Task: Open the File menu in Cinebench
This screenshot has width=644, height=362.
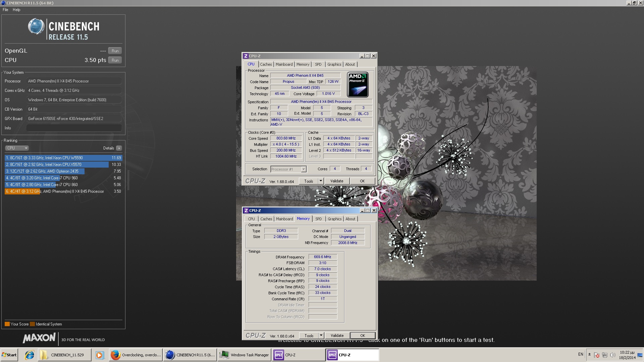Action: click(x=5, y=10)
